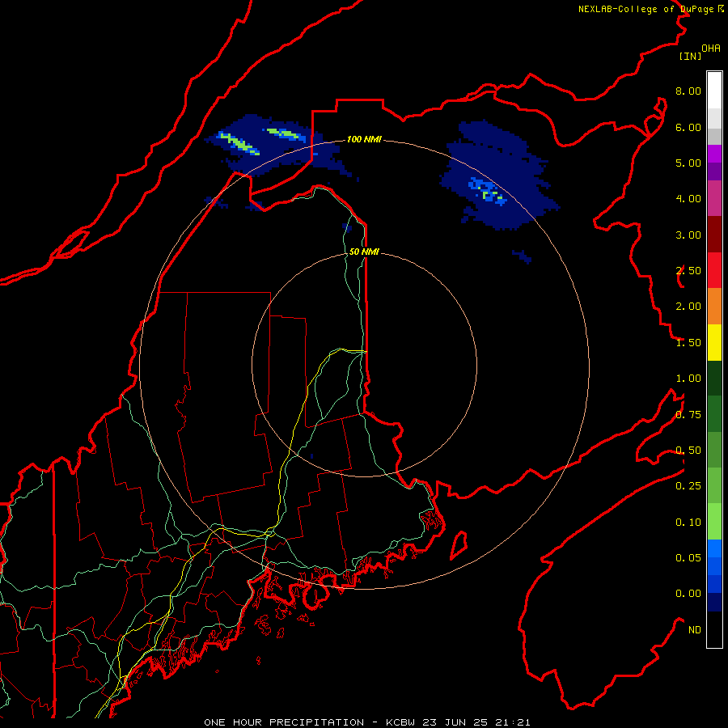Image resolution: width=728 pixels, height=728 pixels.
Task: Select the 0.10 legend value
Action: 688,523
